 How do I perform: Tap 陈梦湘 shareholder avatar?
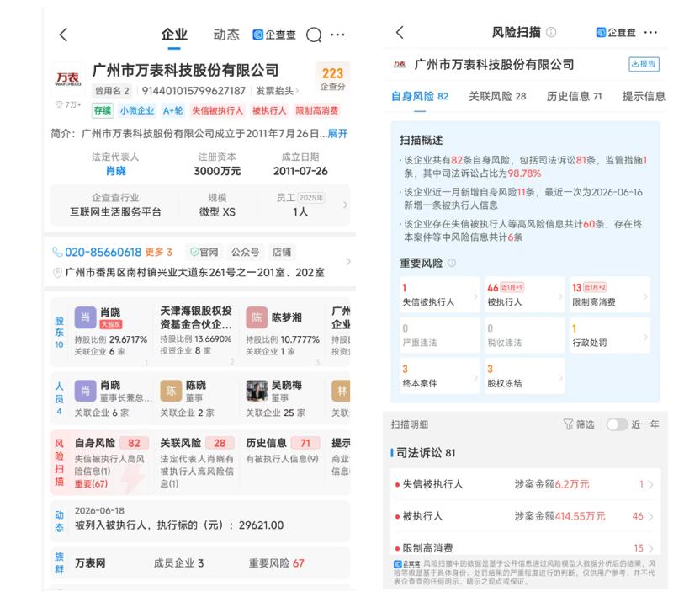point(257,317)
